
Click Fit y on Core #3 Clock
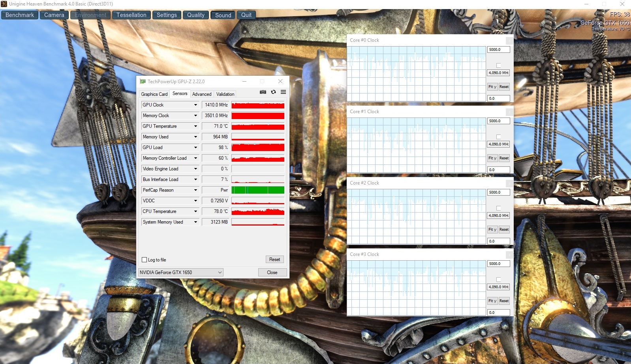tap(492, 301)
